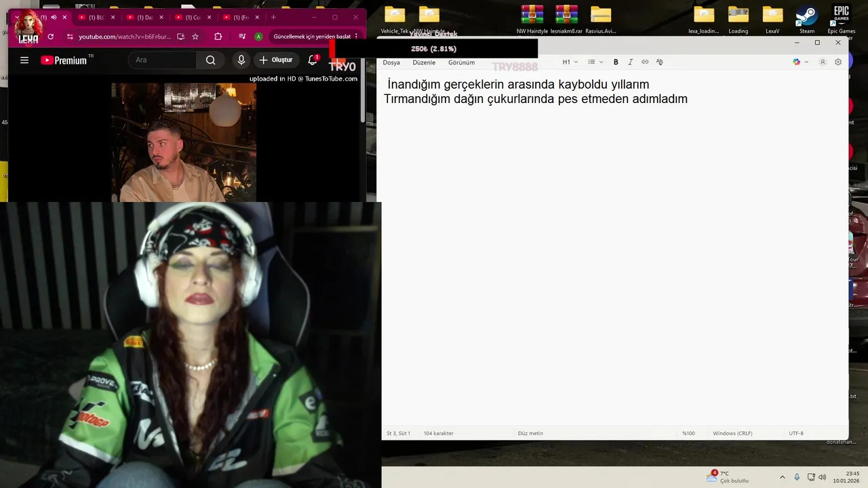The width and height of the screenshot is (868, 488).
Task: Click 'Windows (CRLF)' line ending indicator
Action: (x=732, y=433)
